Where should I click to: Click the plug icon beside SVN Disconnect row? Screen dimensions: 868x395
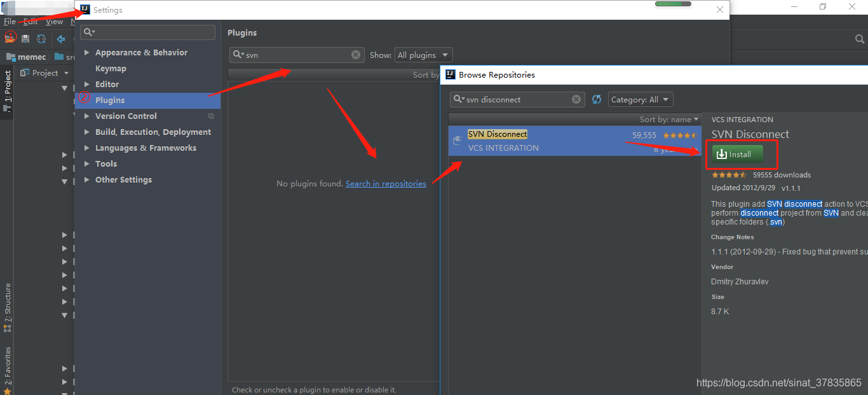[x=457, y=141]
